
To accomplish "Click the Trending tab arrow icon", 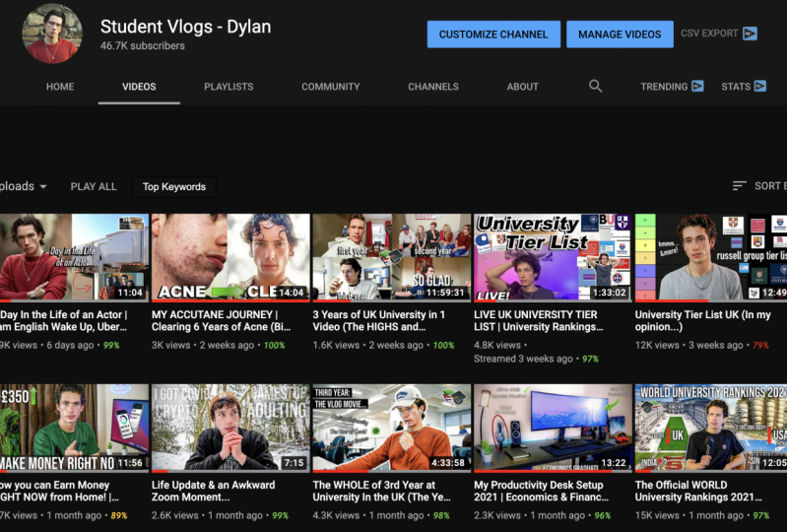I will [x=697, y=87].
